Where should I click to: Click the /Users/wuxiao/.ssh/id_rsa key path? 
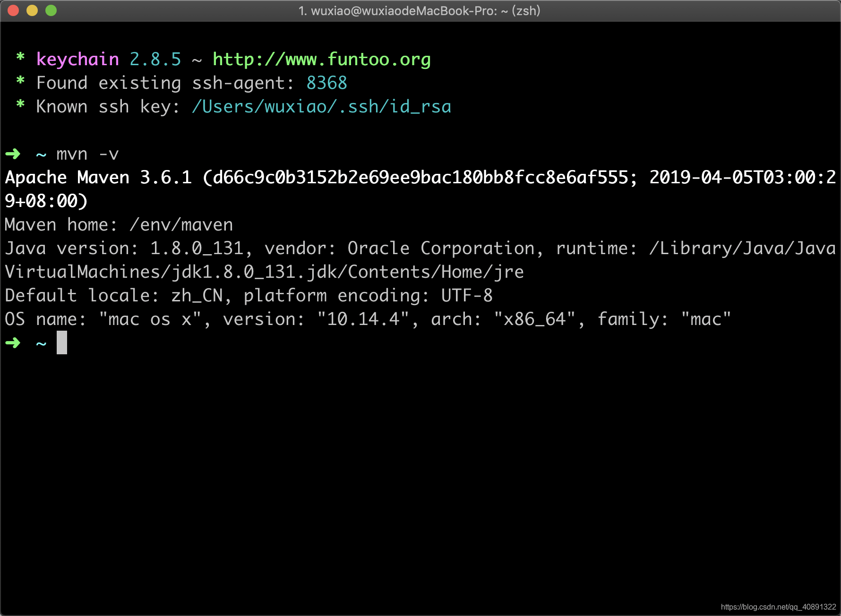coord(321,107)
